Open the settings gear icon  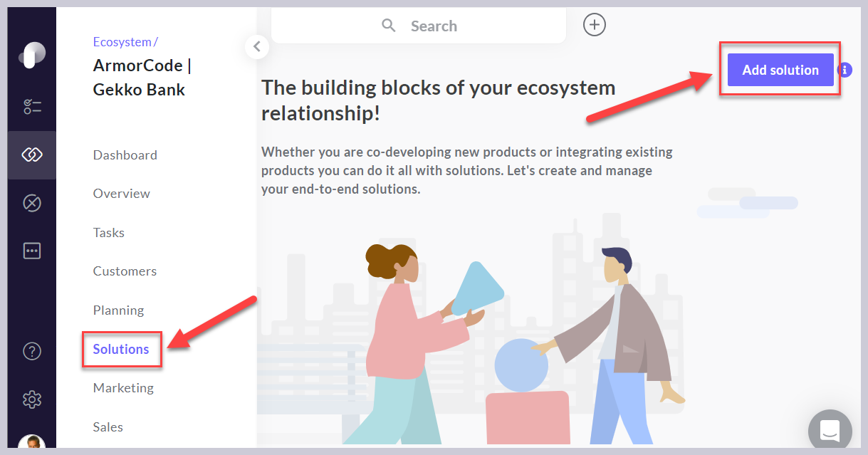(32, 399)
